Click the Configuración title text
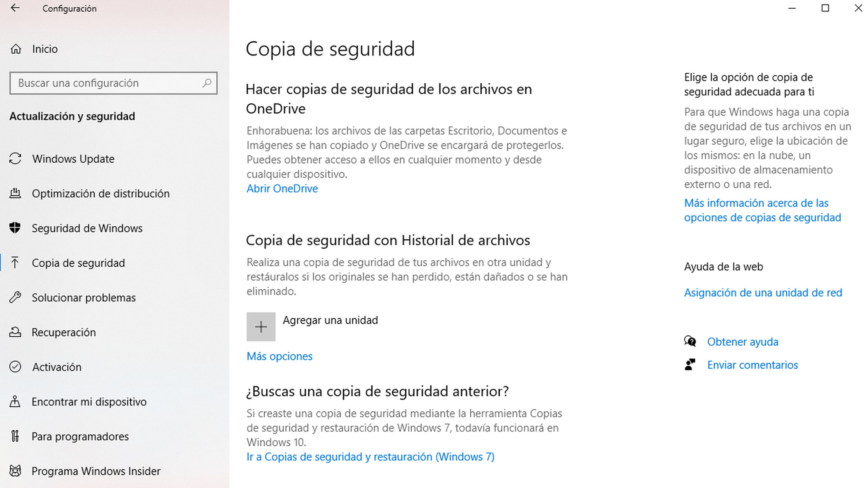This screenshot has height=488, width=868. click(x=69, y=8)
